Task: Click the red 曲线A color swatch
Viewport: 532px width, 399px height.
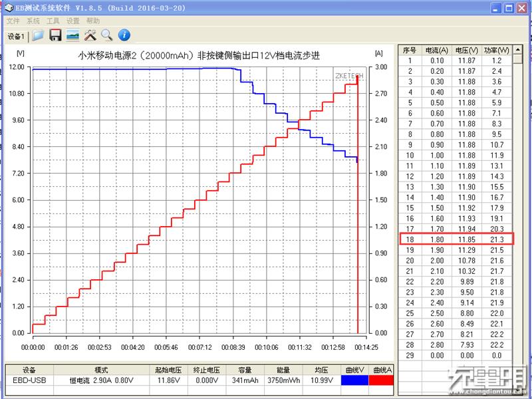Action: [x=382, y=380]
